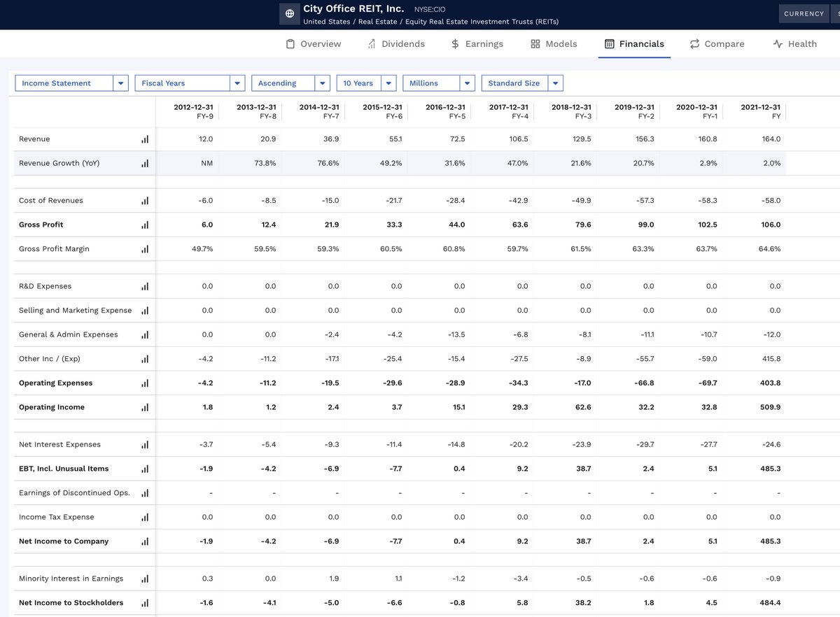Click Revenue Growth value 73.8%
Image resolution: width=840 pixels, height=617 pixels.
pyautogui.click(x=265, y=163)
